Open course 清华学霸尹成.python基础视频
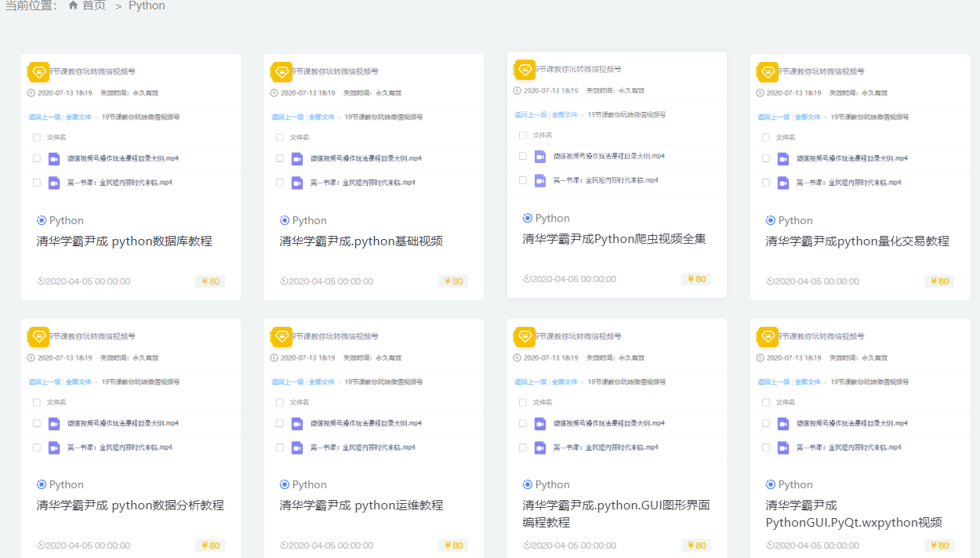Viewport: 980px width, 558px height. 361,241
